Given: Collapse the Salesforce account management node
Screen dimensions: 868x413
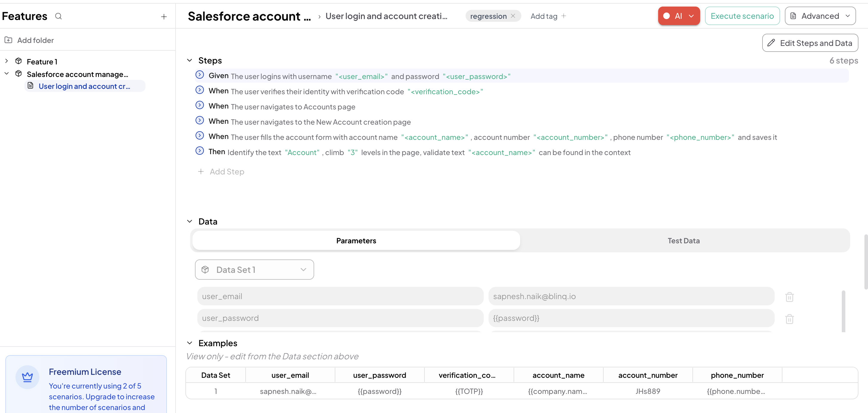Looking at the screenshot, I should 6,73.
